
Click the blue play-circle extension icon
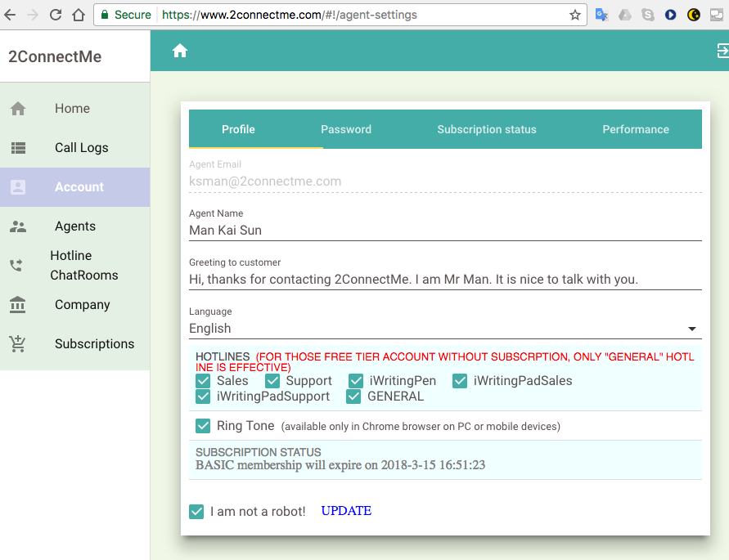[670, 15]
